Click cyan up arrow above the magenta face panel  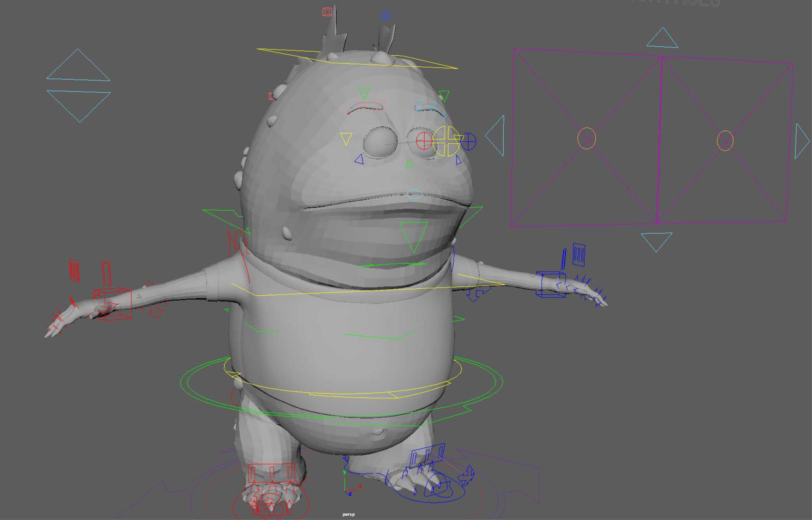(662, 37)
